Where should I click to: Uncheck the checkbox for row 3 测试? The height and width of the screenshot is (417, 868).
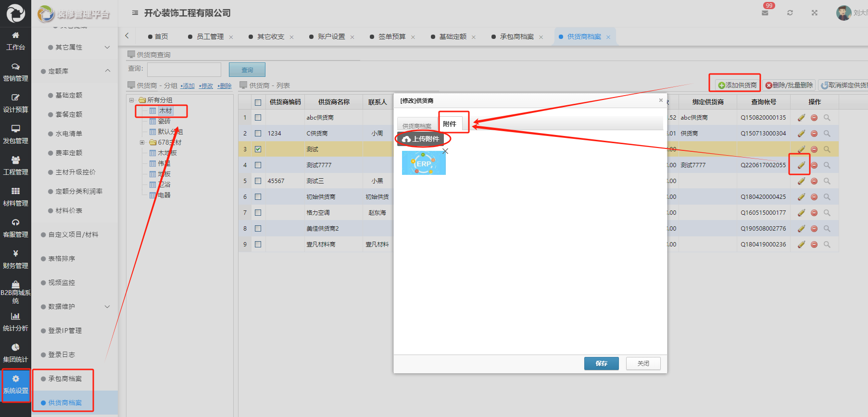click(258, 149)
